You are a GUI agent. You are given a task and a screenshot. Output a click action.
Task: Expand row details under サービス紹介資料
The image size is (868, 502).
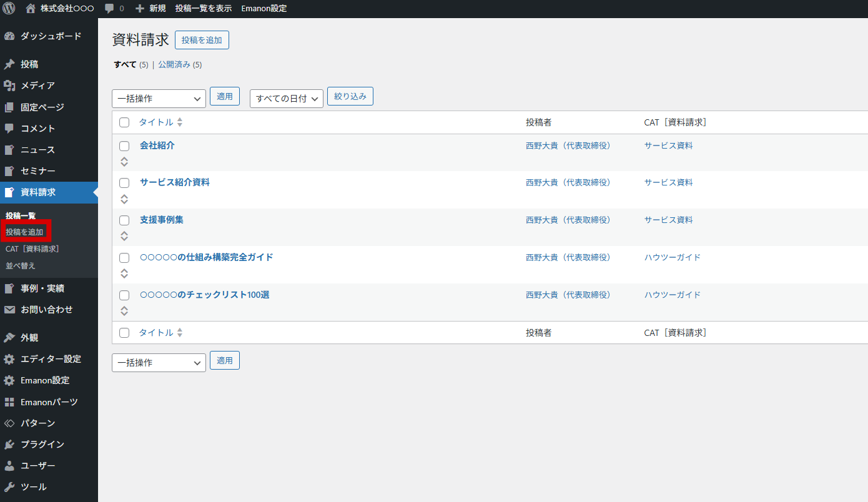click(124, 199)
